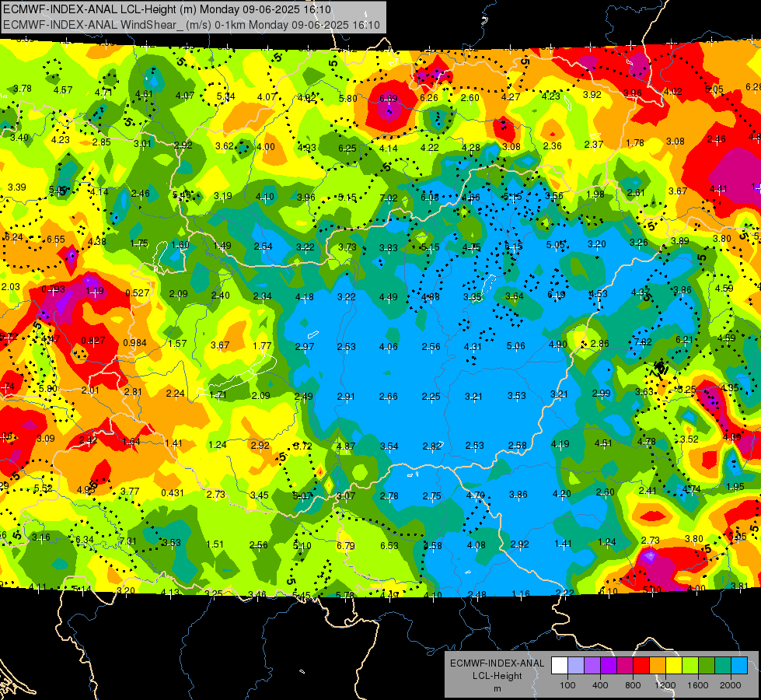Image resolution: width=761 pixels, height=700 pixels.
Task: Click the legend tick label 1200
Action: point(665,685)
